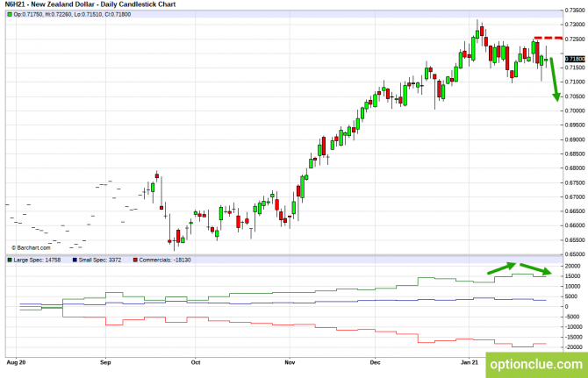Image resolution: width=588 pixels, height=378 pixels.
Task: Click the 0.65000 price axis label
Action: click(x=575, y=254)
